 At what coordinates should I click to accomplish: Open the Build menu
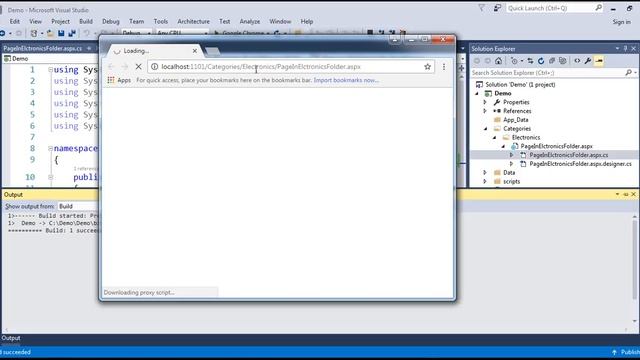(x=86, y=21)
